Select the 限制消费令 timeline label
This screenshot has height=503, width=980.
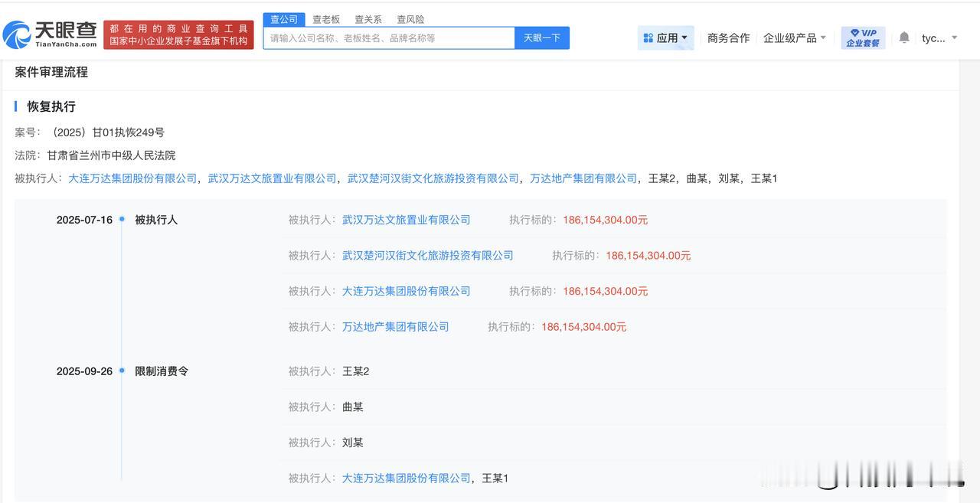pos(162,371)
